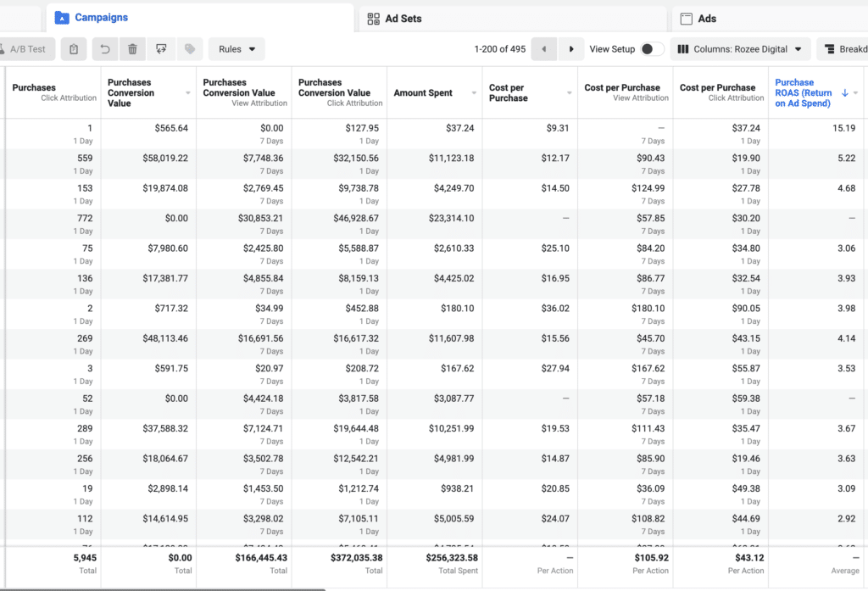The image size is (868, 591).
Task: Select the $717.32 cell
Action: click(171, 309)
